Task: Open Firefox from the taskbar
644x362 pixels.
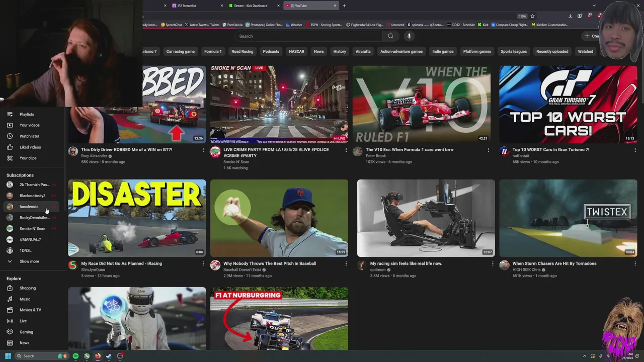Action: point(98,356)
